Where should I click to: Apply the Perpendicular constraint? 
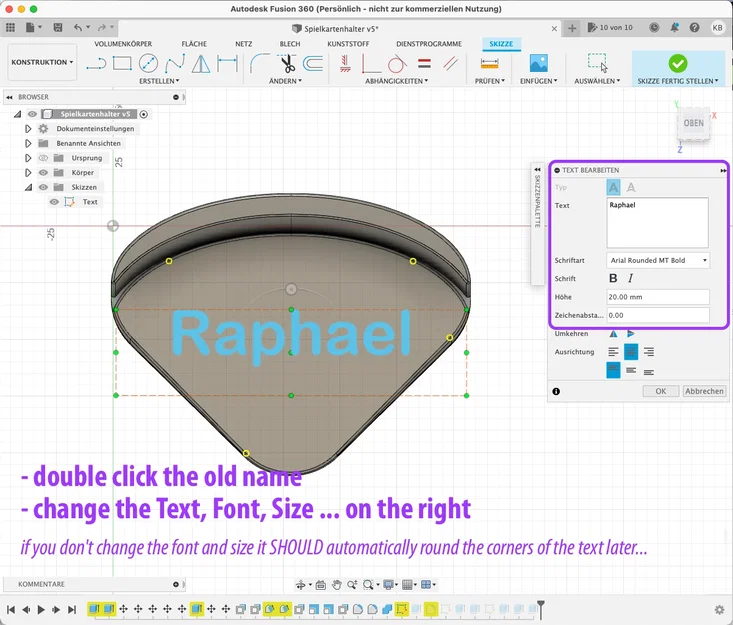point(371,64)
